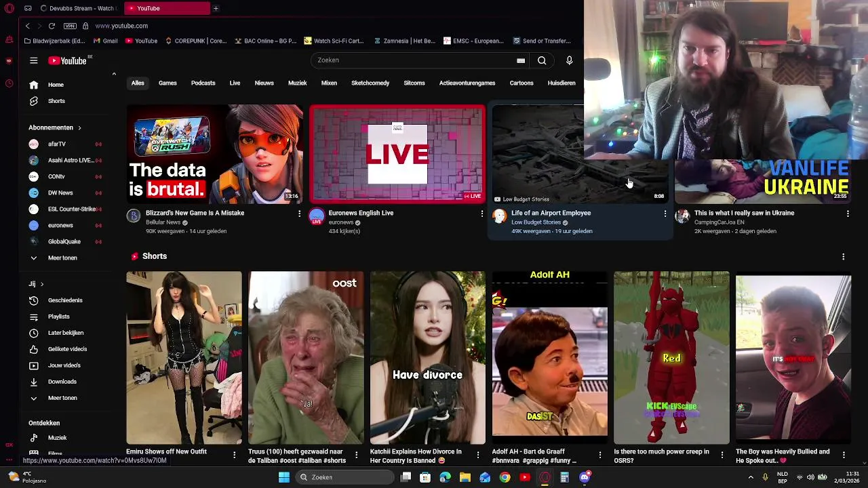Select the Games filter chip
Image resolution: width=868 pixels, height=488 pixels.
point(167,83)
